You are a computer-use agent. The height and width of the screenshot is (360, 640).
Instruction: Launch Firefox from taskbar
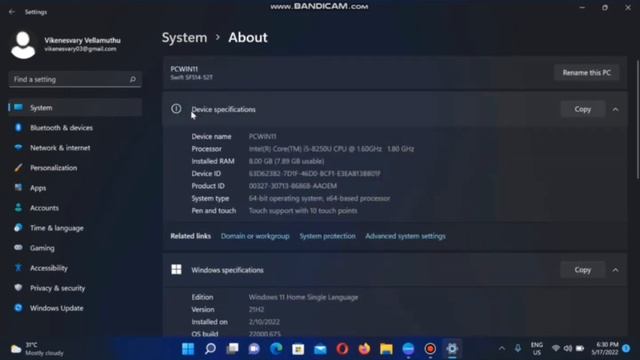tap(364, 349)
